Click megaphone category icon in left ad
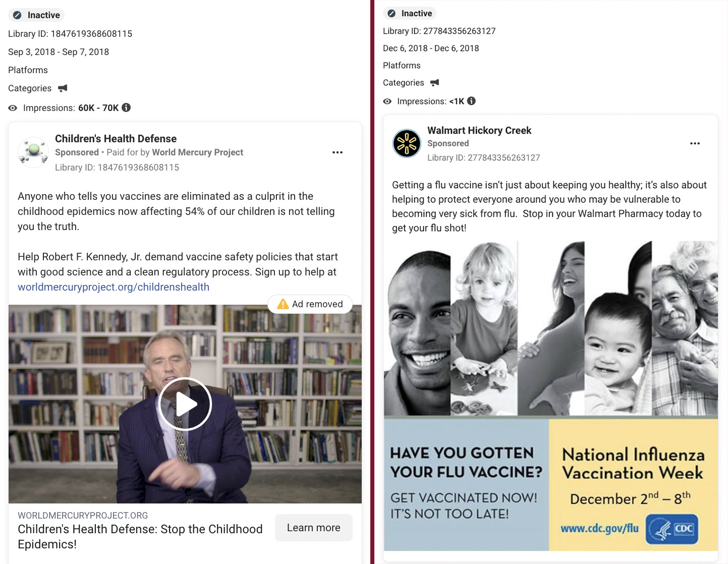Screen dimensions: 728x564 tap(63, 88)
